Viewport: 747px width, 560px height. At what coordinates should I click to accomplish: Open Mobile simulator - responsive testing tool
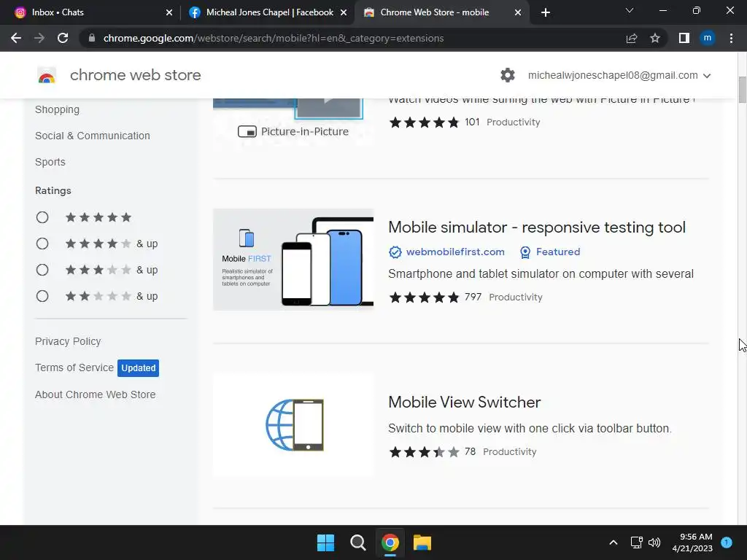pos(537,227)
